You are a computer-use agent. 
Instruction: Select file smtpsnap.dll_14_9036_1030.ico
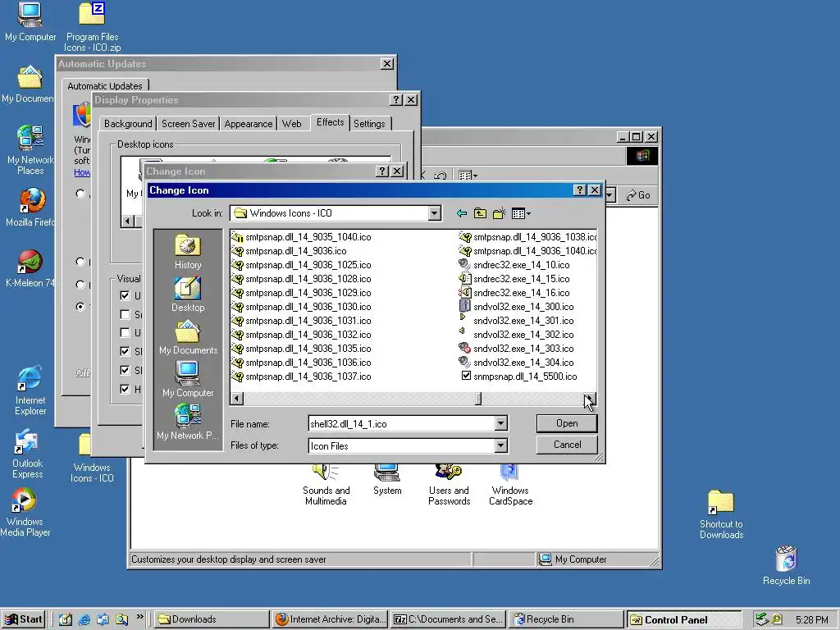pos(301,307)
